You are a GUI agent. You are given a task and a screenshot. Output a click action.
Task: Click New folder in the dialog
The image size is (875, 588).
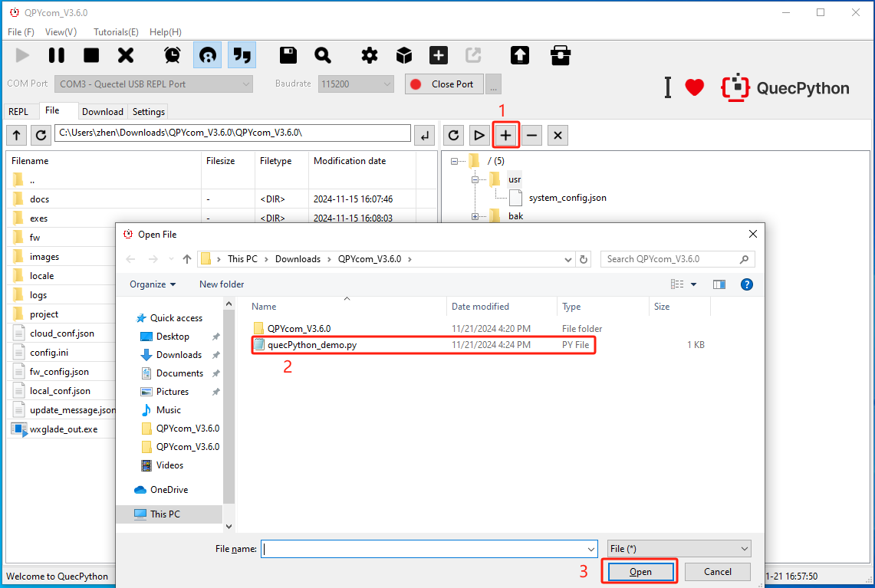[x=222, y=284]
